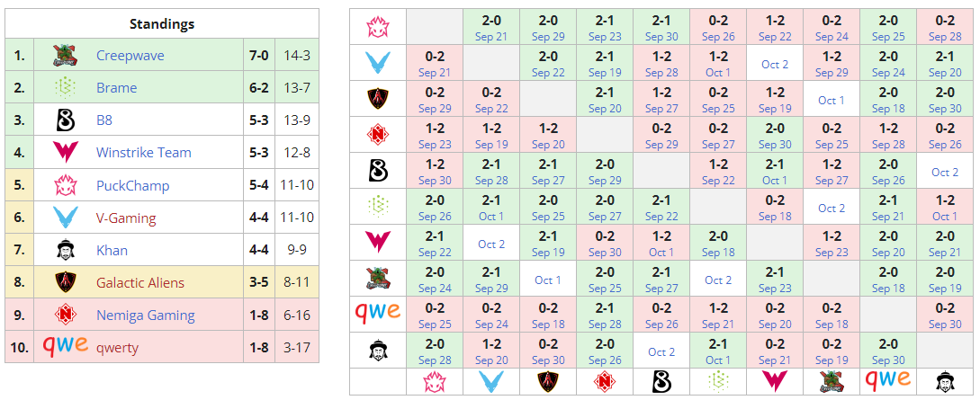This screenshot has height=400, width=980.
Task: Click the Galactic Aliens logo in the crosstable's bottom row
Action: click(548, 381)
